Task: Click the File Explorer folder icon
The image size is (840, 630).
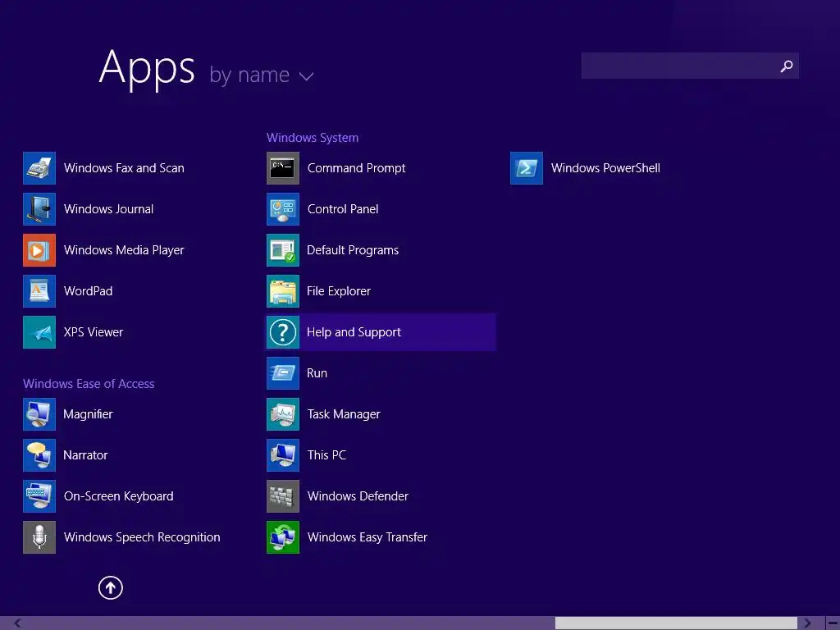Action: (283, 291)
